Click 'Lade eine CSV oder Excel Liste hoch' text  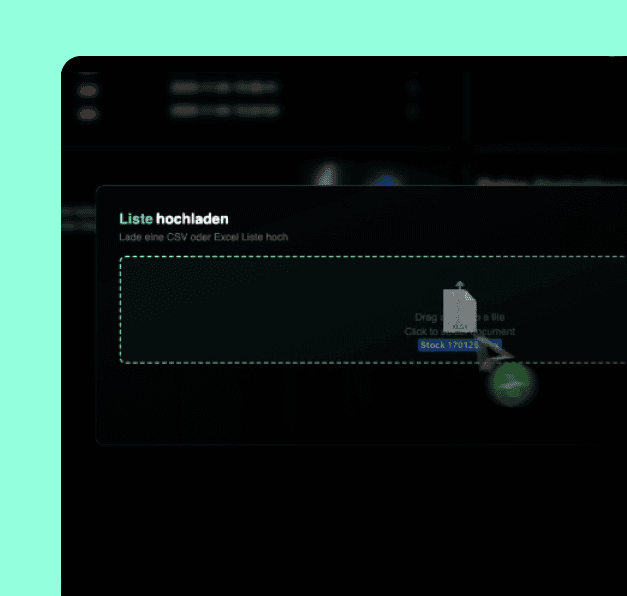tap(204, 237)
